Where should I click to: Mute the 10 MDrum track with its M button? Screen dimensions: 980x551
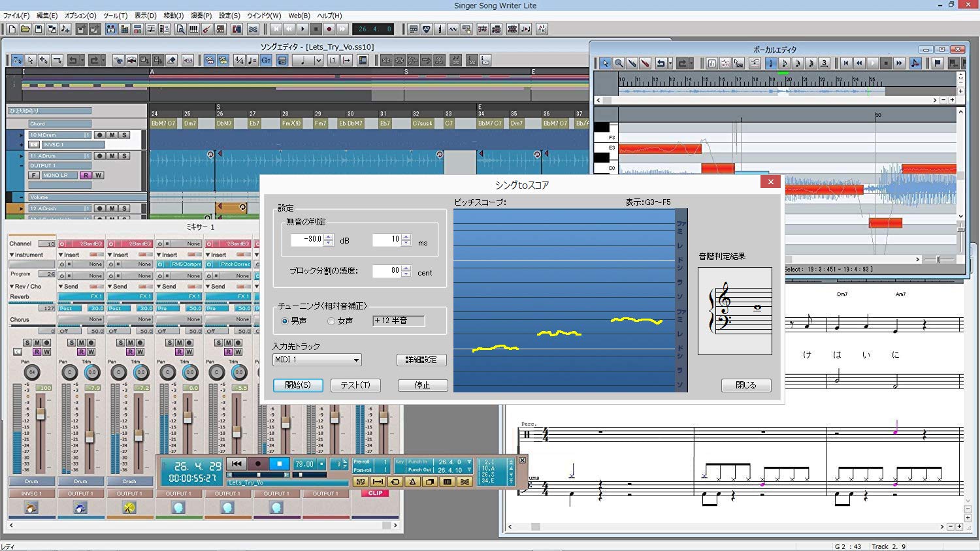[112, 135]
